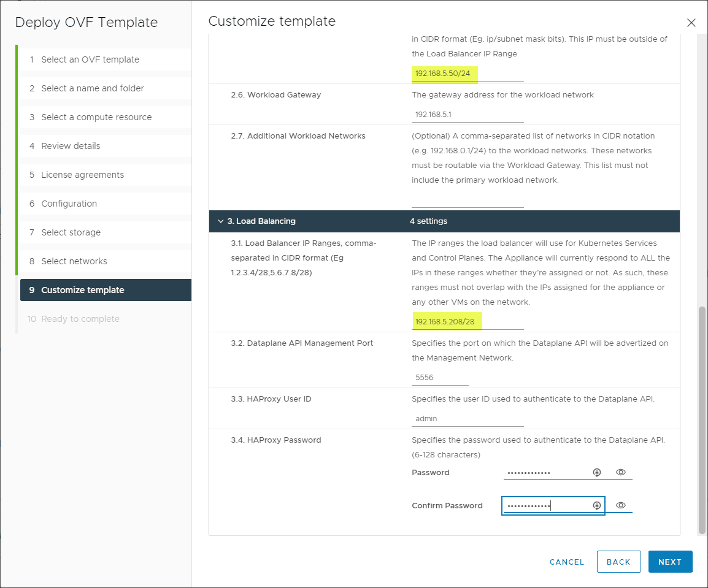Show the Confirm Password text with the eye icon
Image resolution: width=708 pixels, height=588 pixels.
pos(620,505)
